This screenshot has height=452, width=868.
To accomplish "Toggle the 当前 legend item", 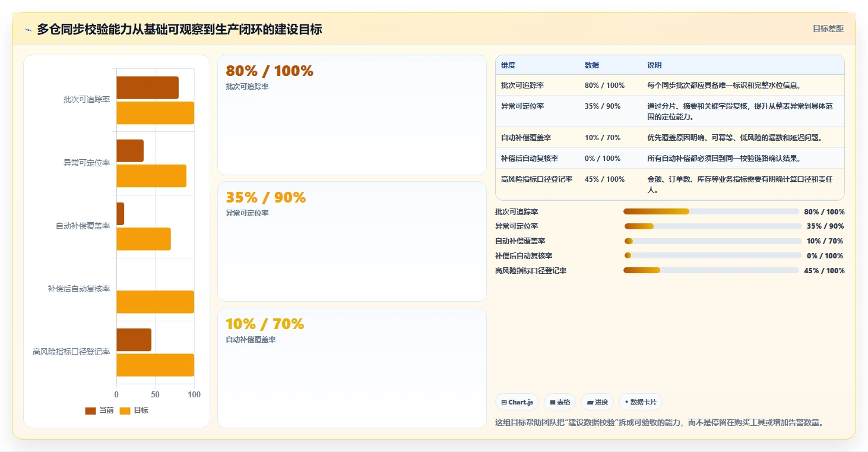I will coord(100,410).
